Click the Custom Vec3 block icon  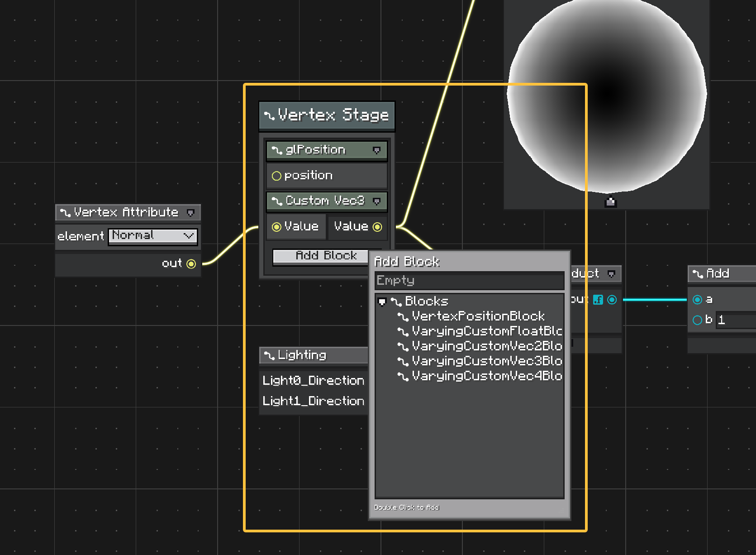(276, 201)
